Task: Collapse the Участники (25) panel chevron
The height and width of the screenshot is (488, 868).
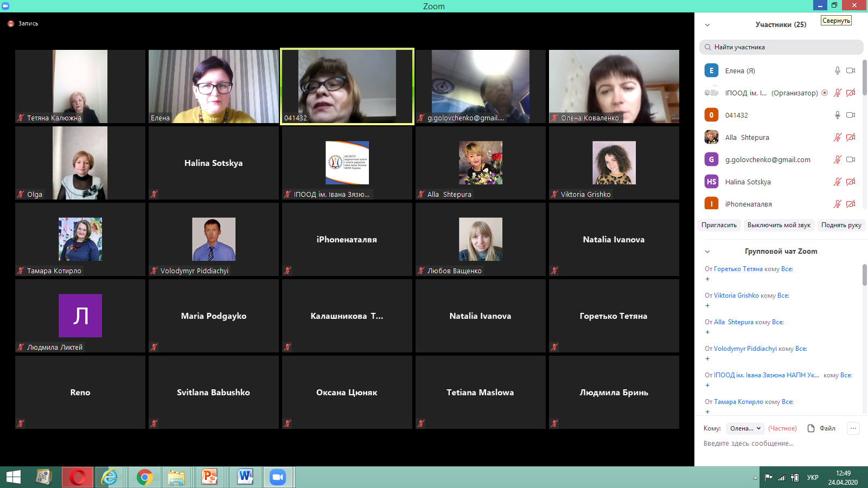Action: (707, 25)
